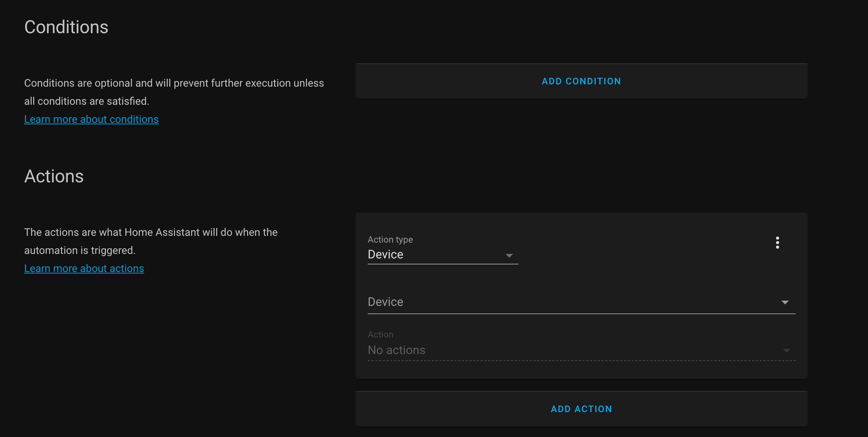Click the Action type field label
868x437 pixels.
(x=390, y=240)
